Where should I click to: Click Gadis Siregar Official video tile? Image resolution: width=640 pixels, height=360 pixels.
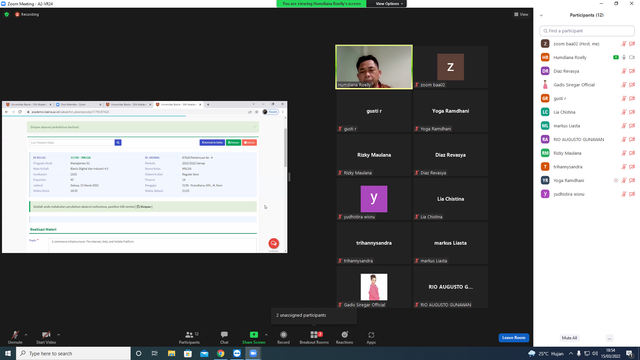click(x=374, y=287)
